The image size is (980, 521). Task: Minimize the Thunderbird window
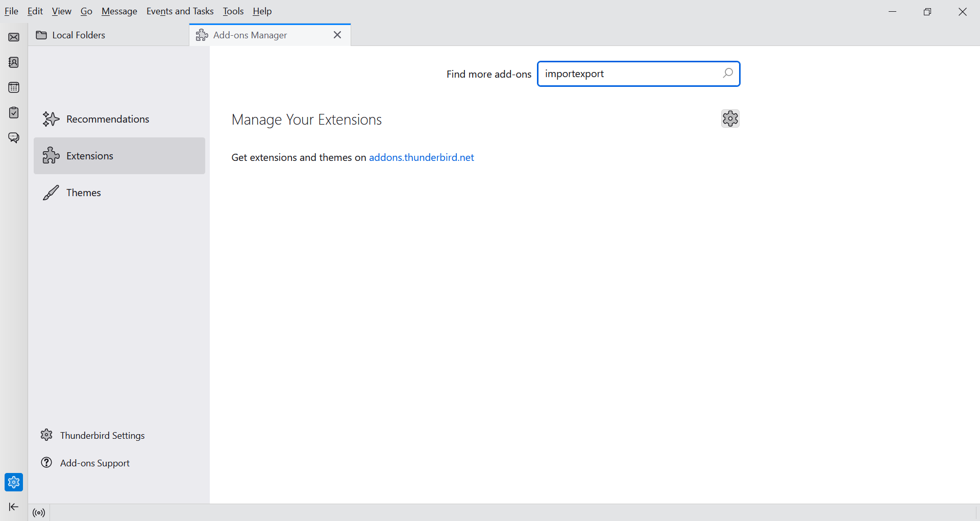pyautogui.click(x=893, y=11)
